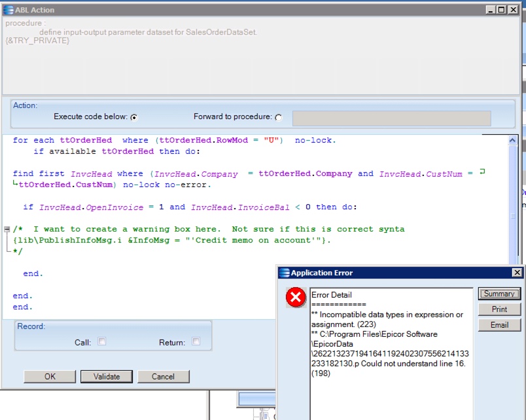526x420 pixels.
Task: Tick the Call checkbox
Action: [x=101, y=341]
